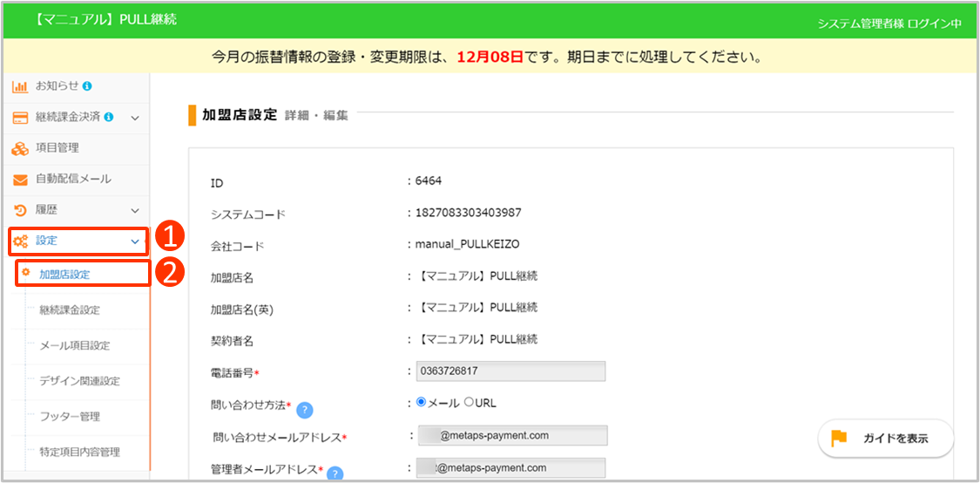Image resolution: width=980 pixels, height=483 pixels.
Task: Open メール項目設定 in the sidebar
Action: pos(75,345)
